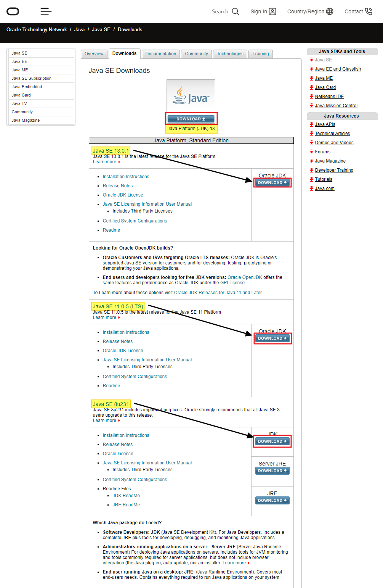Open the Documentation tab
The image size is (383, 588).
tap(161, 54)
